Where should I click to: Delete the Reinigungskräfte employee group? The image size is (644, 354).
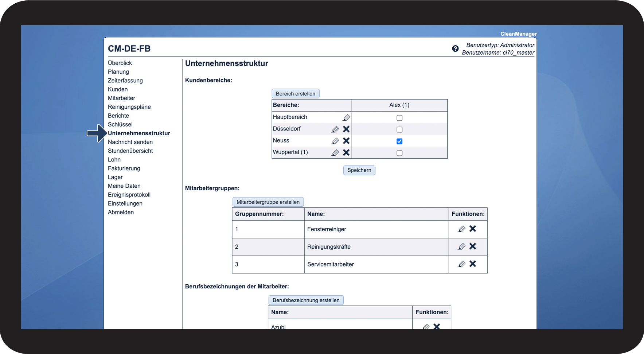click(473, 246)
